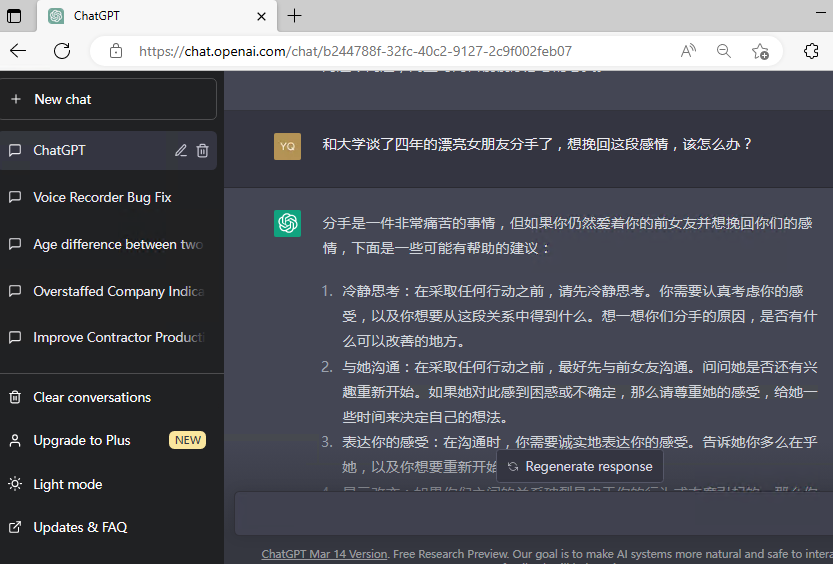Open a new browser tab

(294, 16)
